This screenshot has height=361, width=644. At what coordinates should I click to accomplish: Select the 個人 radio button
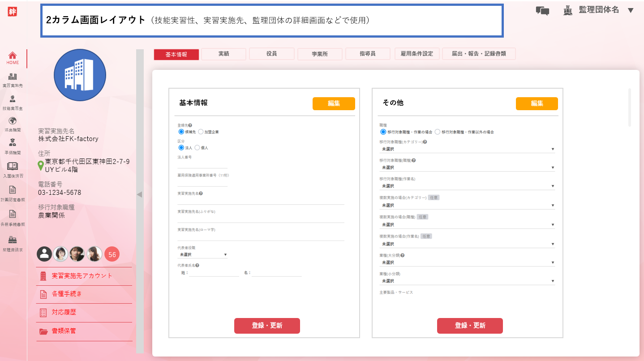coord(197,147)
